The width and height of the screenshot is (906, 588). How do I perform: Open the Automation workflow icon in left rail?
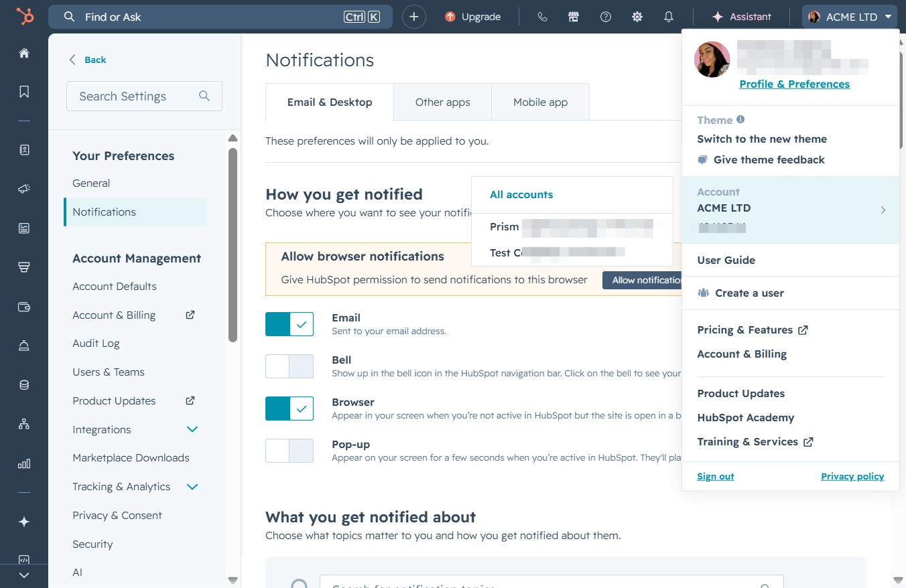click(24, 424)
